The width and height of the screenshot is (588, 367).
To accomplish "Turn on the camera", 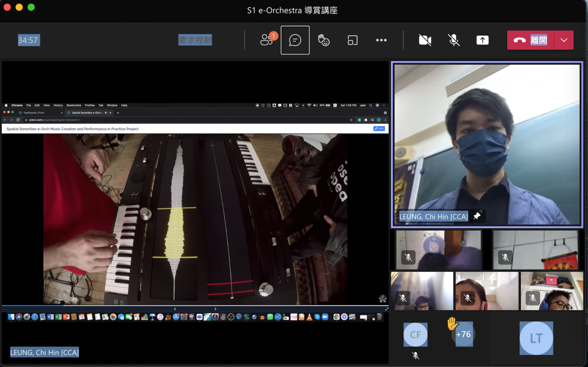I will pyautogui.click(x=425, y=40).
